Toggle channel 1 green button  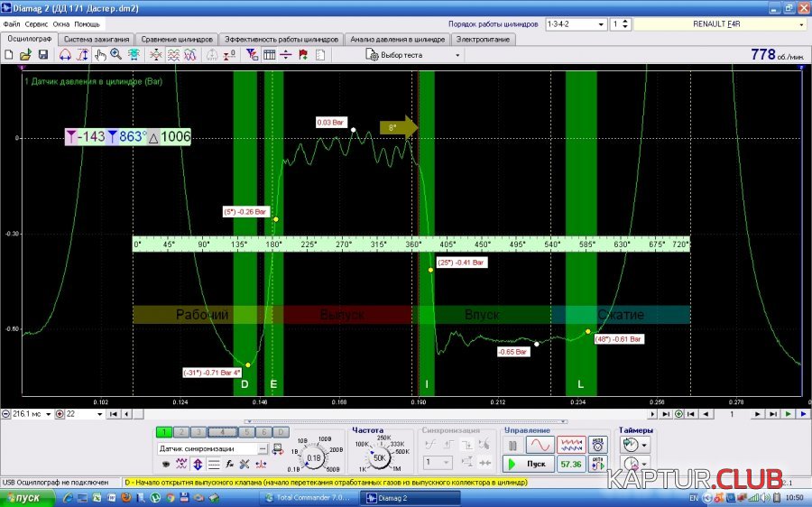[x=164, y=432]
